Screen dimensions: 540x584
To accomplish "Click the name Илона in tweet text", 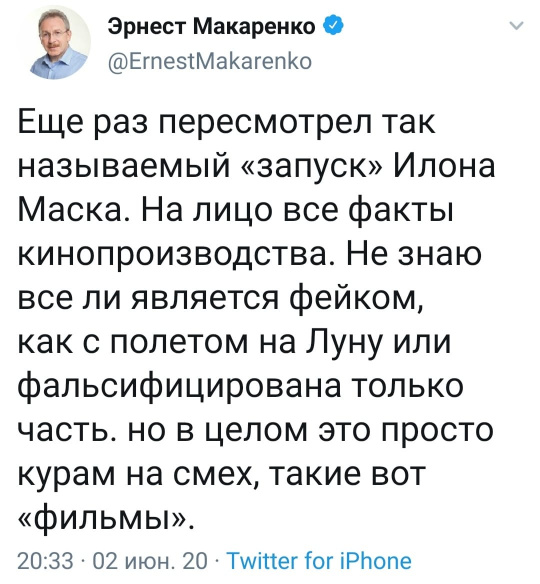I will click(444, 165).
